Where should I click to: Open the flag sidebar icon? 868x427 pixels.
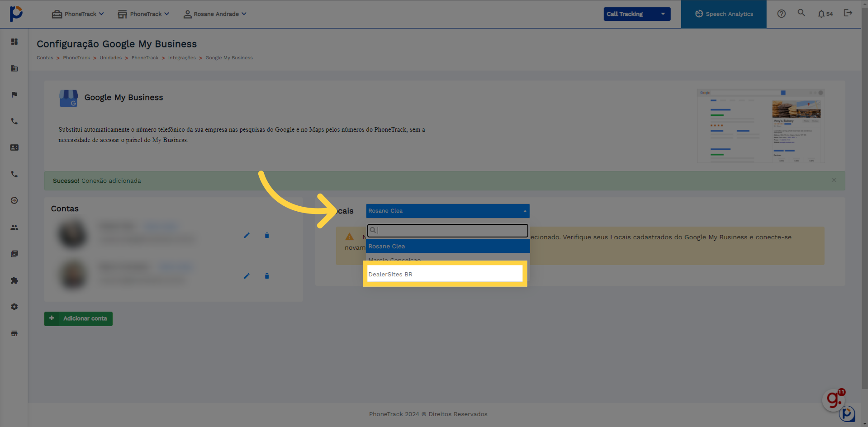click(14, 95)
